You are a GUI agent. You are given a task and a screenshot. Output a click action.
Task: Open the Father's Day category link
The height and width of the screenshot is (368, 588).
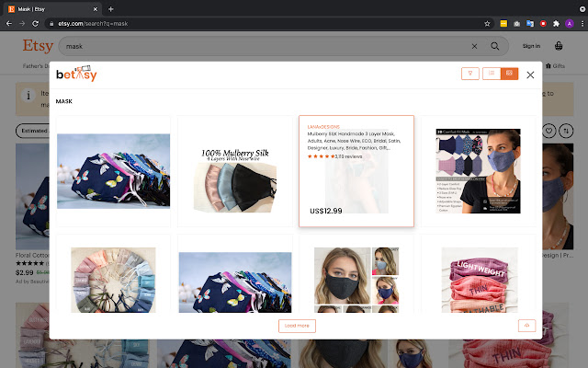click(x=36, y=65)
